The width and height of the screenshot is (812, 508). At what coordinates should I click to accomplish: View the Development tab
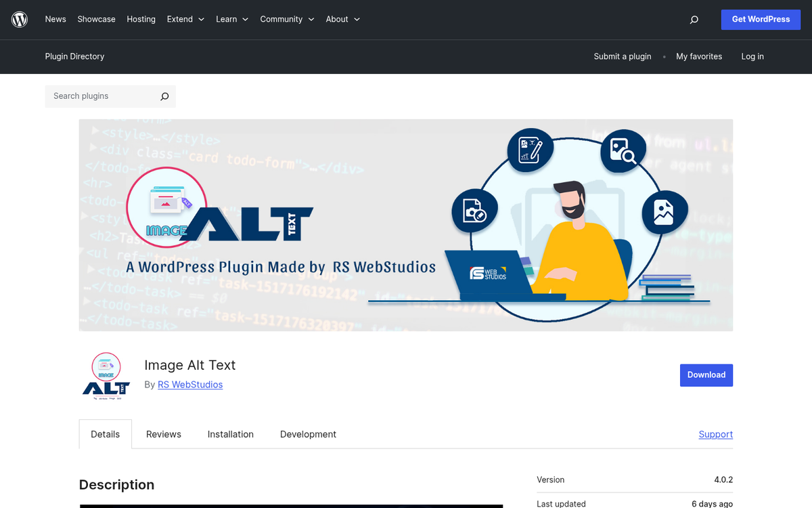(308, 433)
